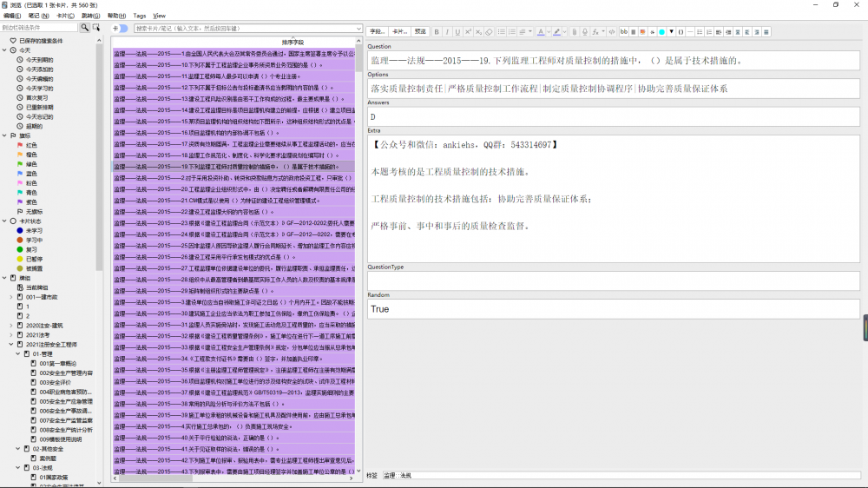Click the 字段... fields button
868x488 pixels.
[377, 32]
